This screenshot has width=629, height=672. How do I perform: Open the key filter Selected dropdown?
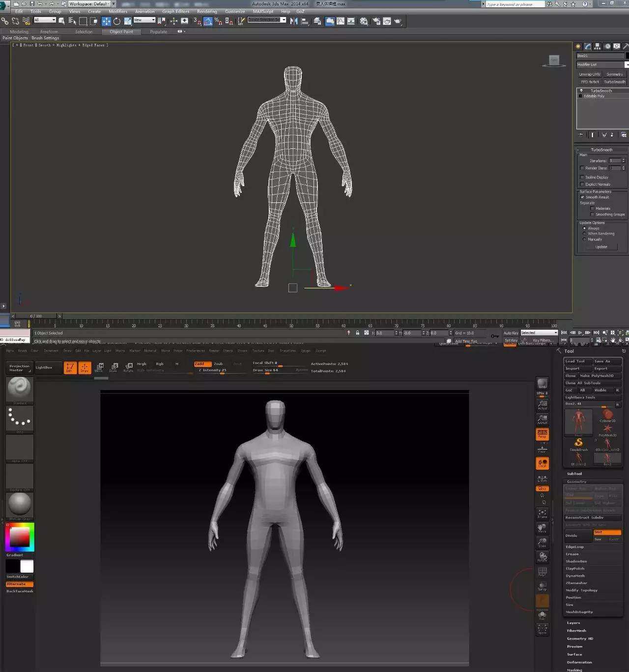pyautogui.click(x=539, y=333)
